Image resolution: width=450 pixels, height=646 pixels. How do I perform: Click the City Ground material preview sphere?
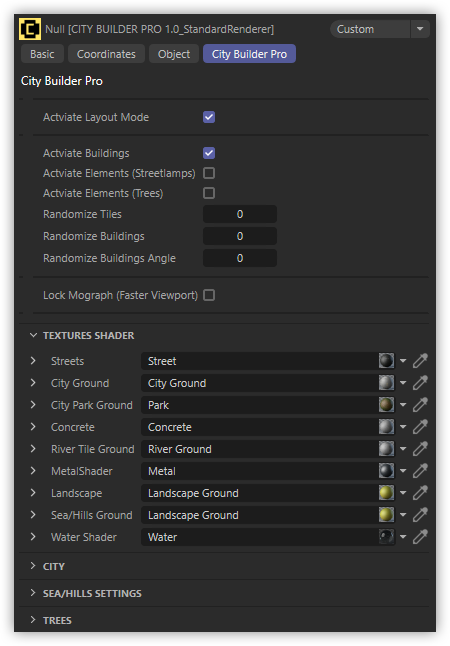point(386,383)
